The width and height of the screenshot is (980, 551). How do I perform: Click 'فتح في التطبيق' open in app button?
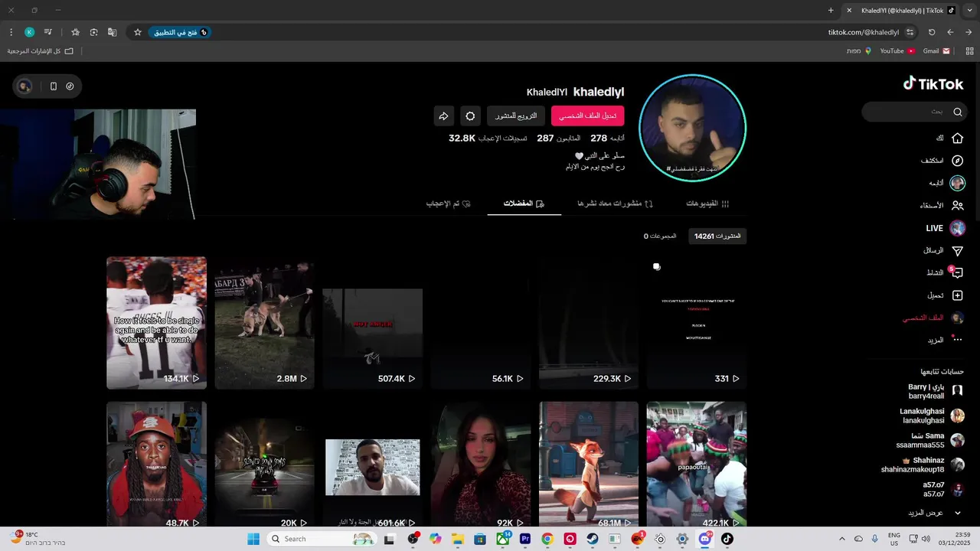(178, 32)
